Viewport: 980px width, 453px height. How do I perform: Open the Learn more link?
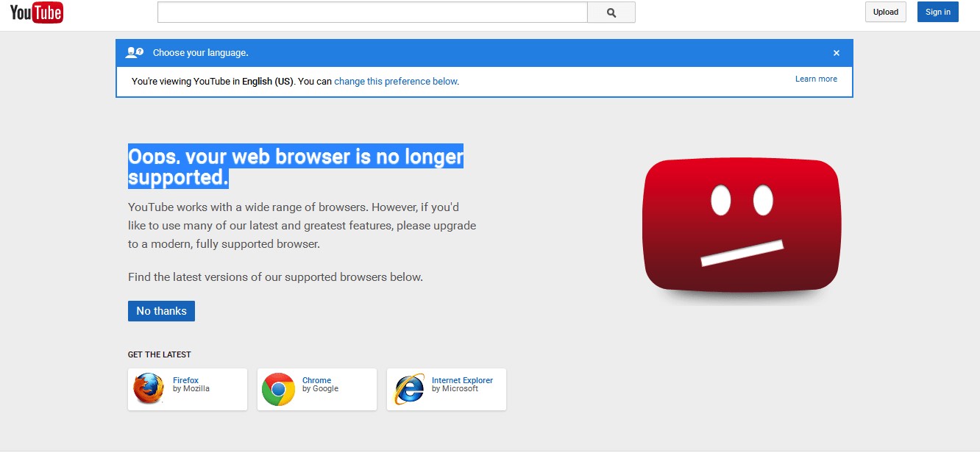point(816,79)
